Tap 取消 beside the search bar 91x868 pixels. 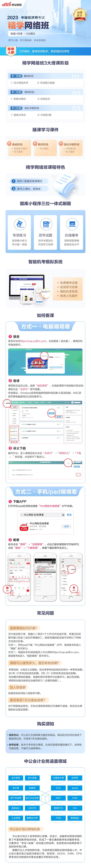tap(69, 515)
